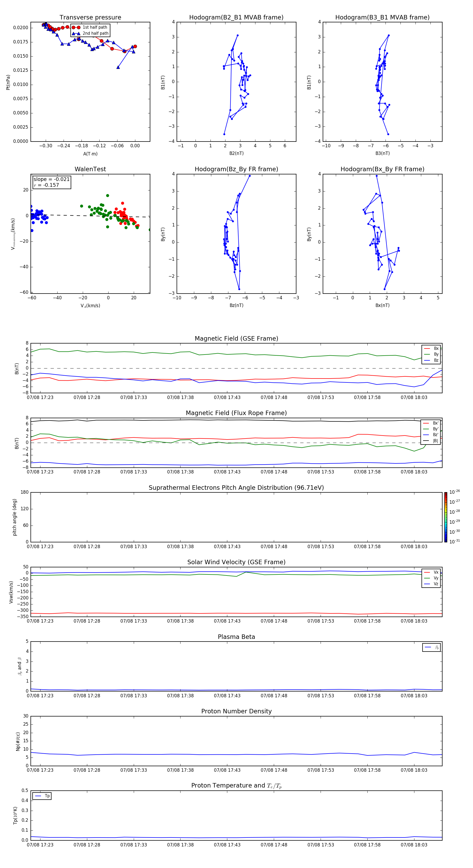Select the "B2(nT)" x-axis label

236,154
